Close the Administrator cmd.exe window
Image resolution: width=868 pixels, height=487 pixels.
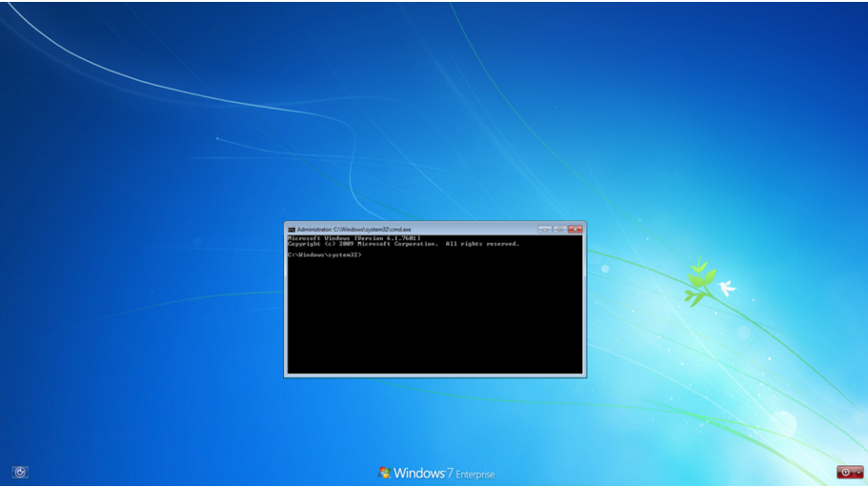(575, 230)
